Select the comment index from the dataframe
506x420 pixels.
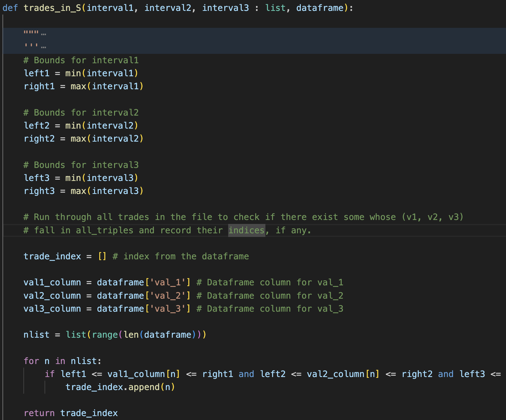pyautogui.click(x=180, y=256)
